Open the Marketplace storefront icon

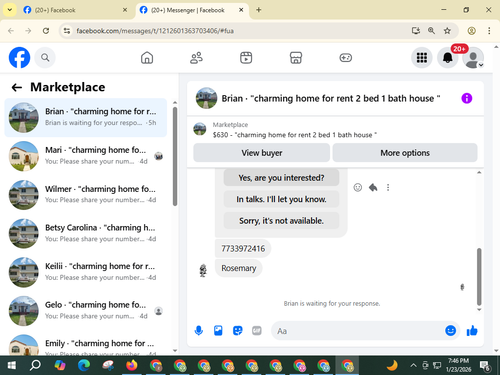pos(296,58)
